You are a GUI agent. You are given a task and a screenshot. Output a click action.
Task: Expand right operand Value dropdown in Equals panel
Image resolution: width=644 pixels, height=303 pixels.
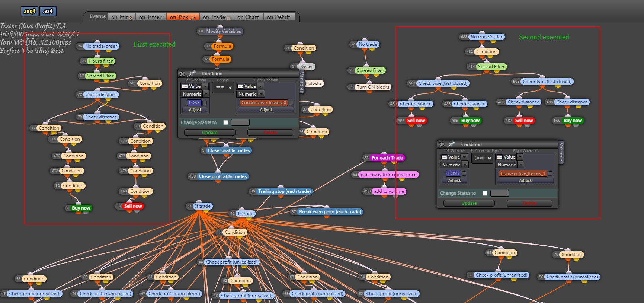(261, 86)
